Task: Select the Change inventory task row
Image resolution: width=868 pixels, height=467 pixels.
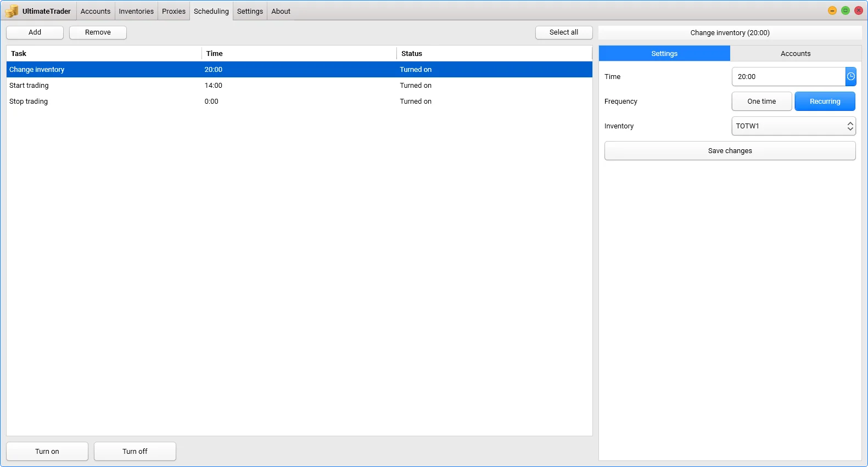Action: tap(299, 70)
